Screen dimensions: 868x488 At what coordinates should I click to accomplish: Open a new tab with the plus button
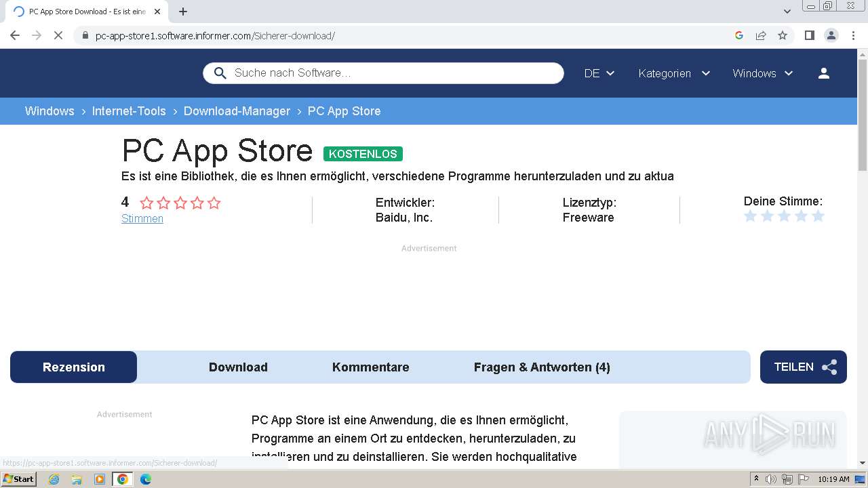click(183, 12)
